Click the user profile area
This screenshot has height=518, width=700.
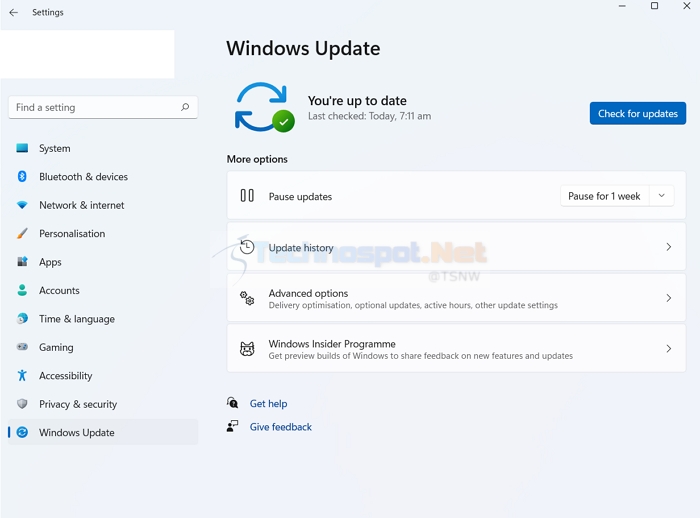tap(87, 54)
